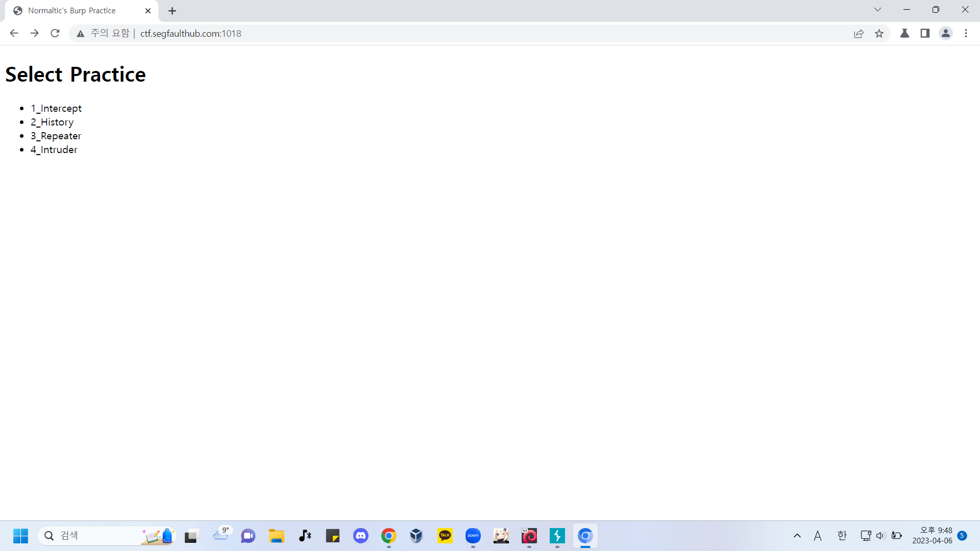Toggle Korean input mode indicator
Screen dimensions: 980x551
click(842, 536)
